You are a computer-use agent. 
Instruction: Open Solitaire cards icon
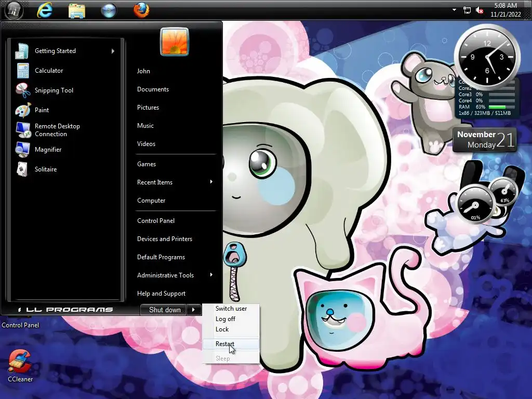(22, 169)
